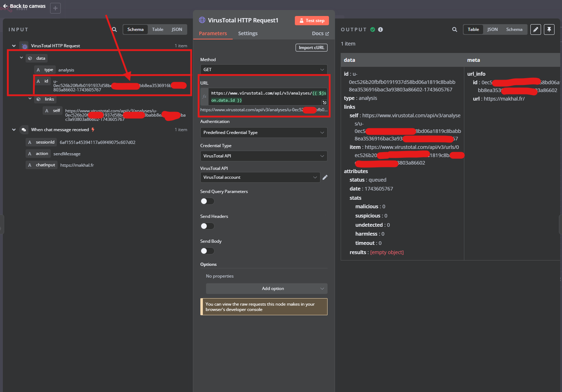Switch to the Parameters tab
The width and height of the screenshot is (562, 392).
pos(213,33)
